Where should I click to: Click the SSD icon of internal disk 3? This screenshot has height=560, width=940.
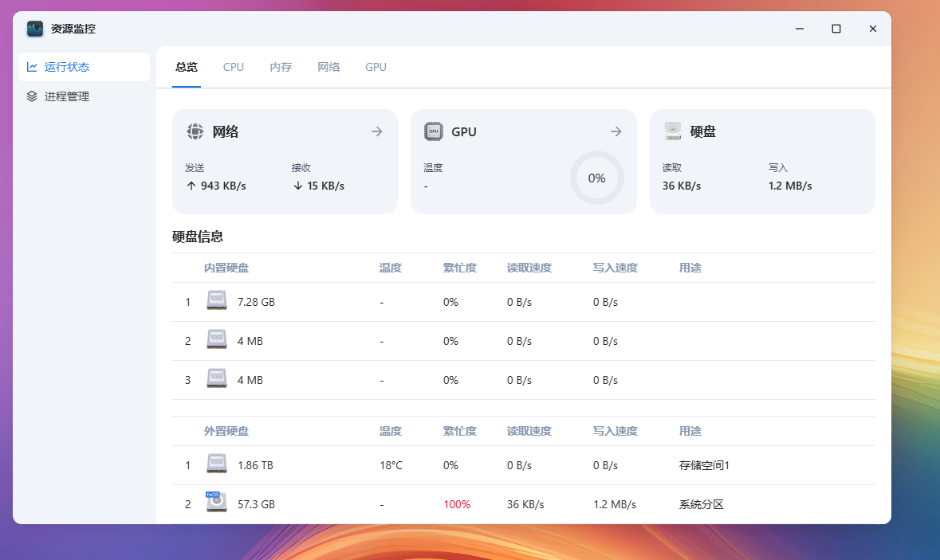[x=216, y=378]
